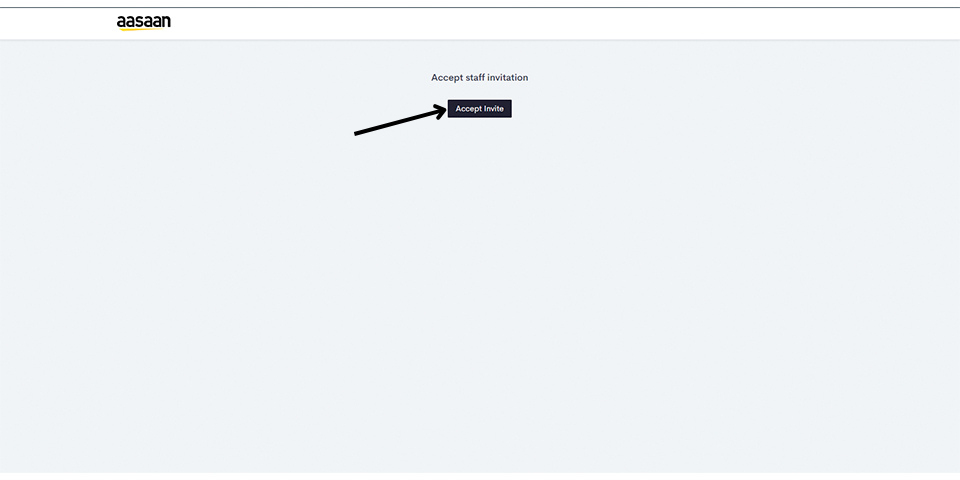
Task: Select the "Accept staff invitation" heading text
Action: pos(479,78)
